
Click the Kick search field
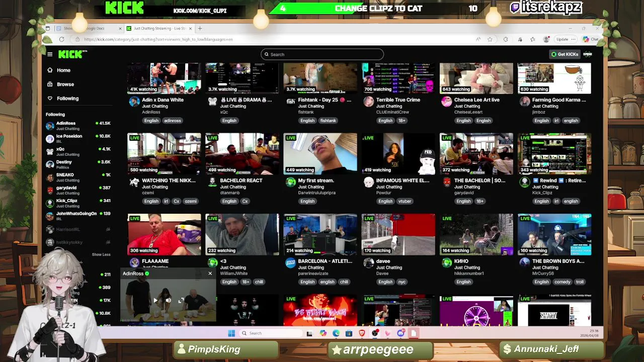coord(322,54)
